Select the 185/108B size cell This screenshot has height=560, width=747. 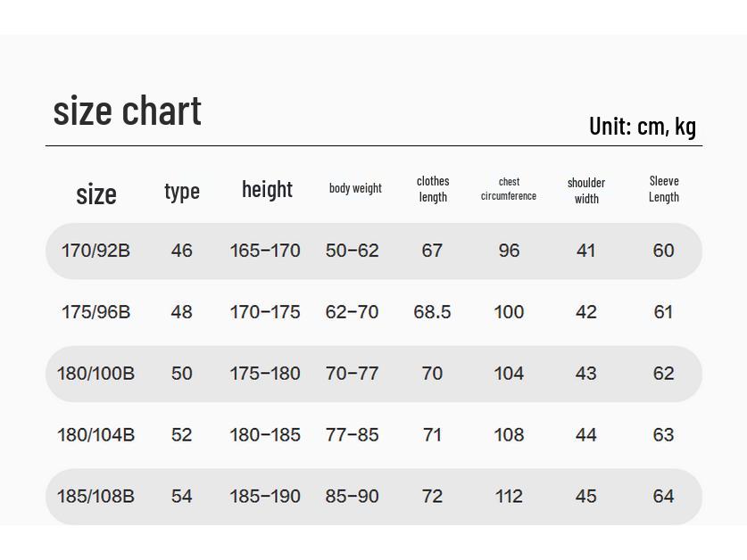click(95, 497)
